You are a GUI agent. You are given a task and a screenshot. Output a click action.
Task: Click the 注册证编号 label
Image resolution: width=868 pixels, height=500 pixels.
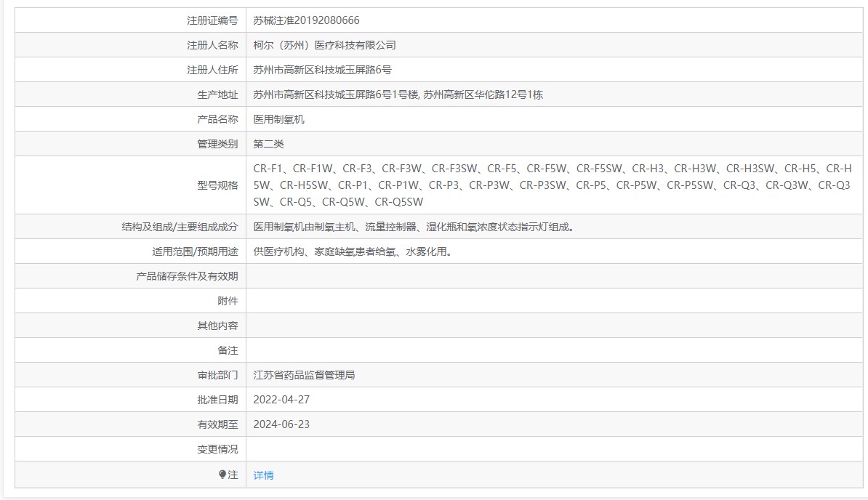[212, 20]
